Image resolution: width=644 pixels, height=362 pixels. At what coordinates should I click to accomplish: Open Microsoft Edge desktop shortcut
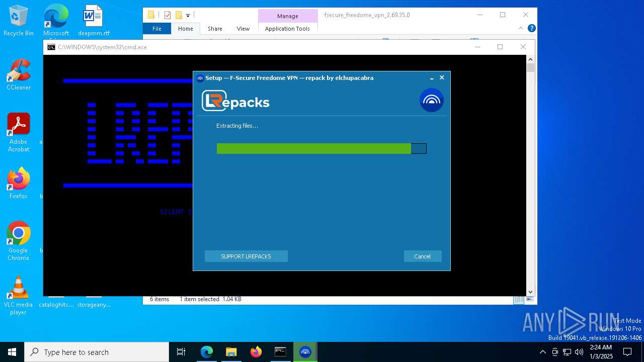[x=56, y=20]
